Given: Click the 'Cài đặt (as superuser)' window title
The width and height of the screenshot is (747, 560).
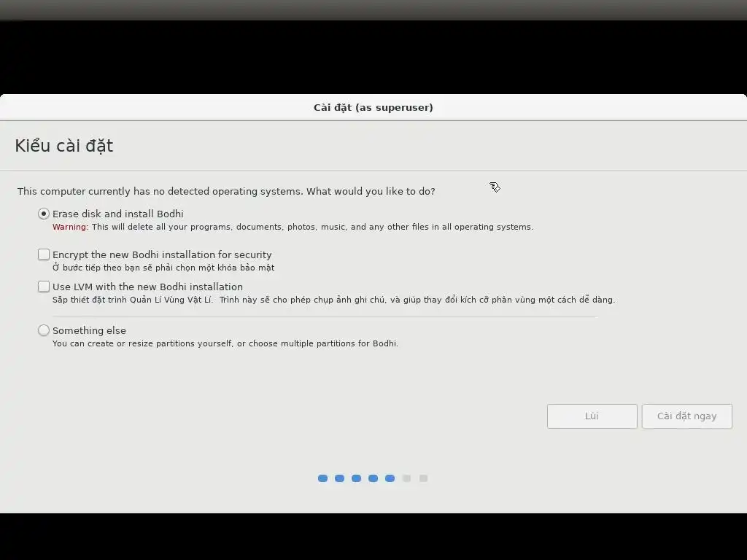Looking at the screenshot, I should [373, 108].
